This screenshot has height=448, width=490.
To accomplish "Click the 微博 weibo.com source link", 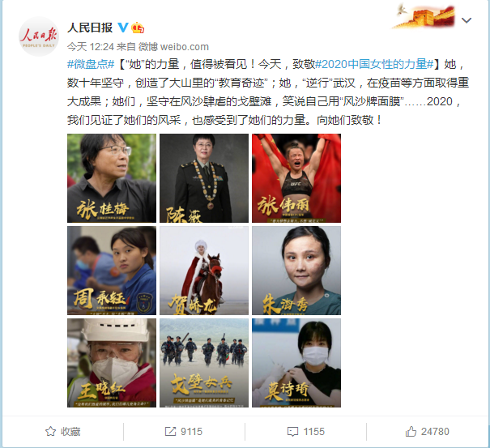I will (x=173, y=47).
